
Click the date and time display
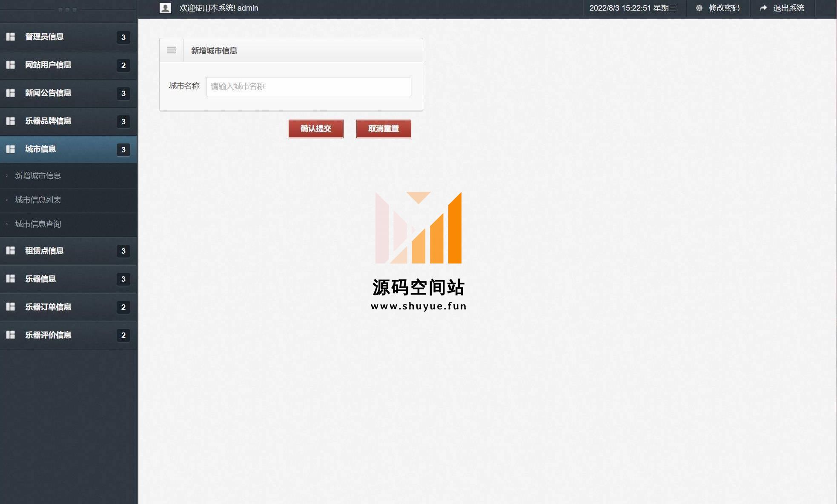click(x=633, y=8)
